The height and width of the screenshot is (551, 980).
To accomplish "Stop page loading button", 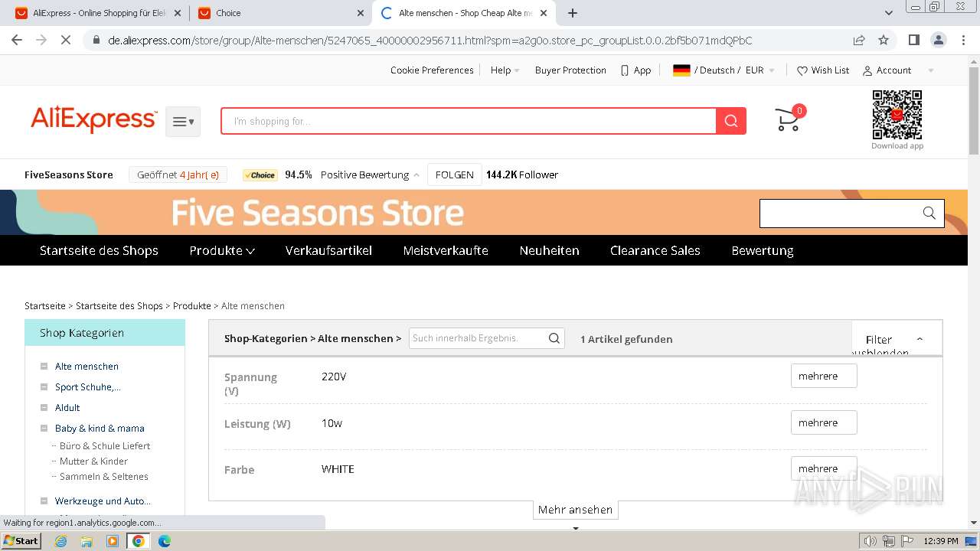I will click(66, 41).
